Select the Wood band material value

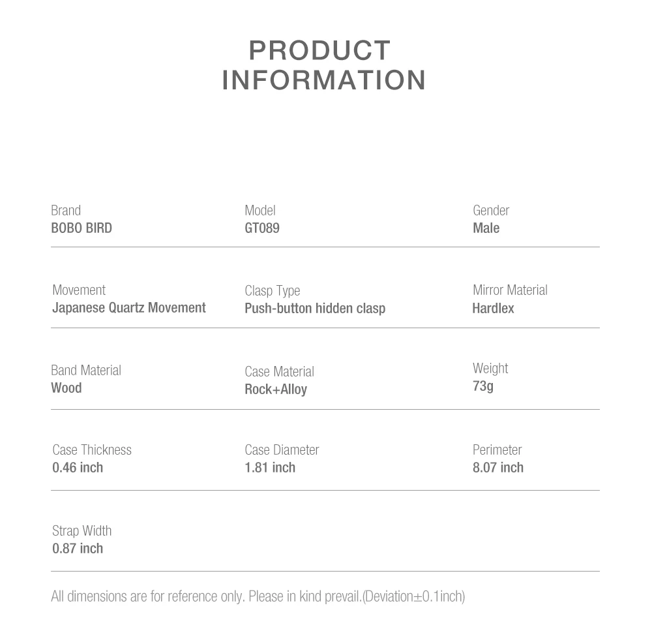pos(67,388)
